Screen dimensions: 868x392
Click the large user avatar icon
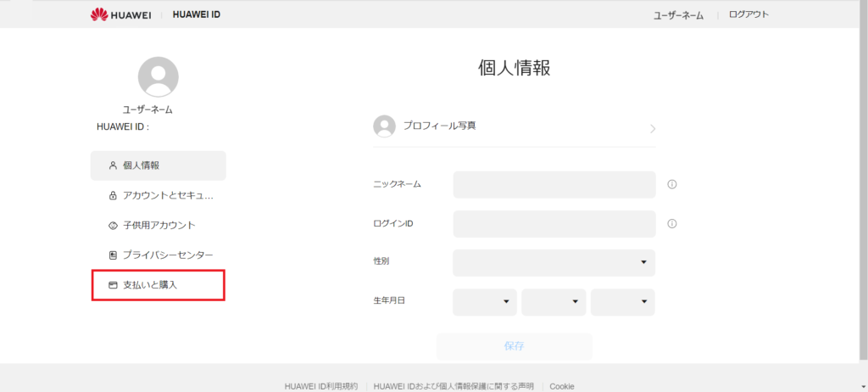(x=158, y=77)
